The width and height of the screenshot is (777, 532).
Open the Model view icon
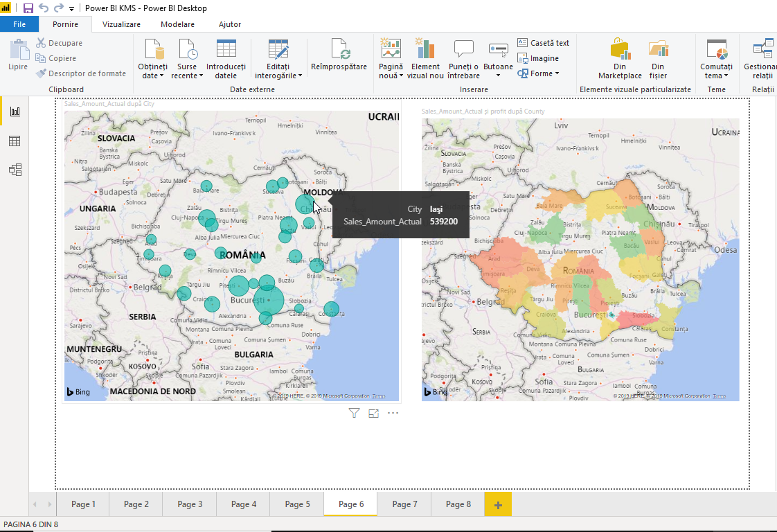(14, 169)
